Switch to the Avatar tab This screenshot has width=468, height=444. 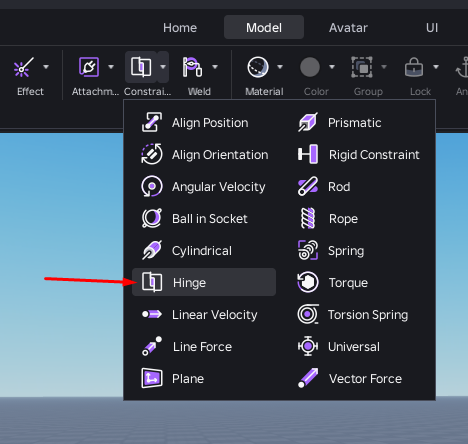[348, 28]
